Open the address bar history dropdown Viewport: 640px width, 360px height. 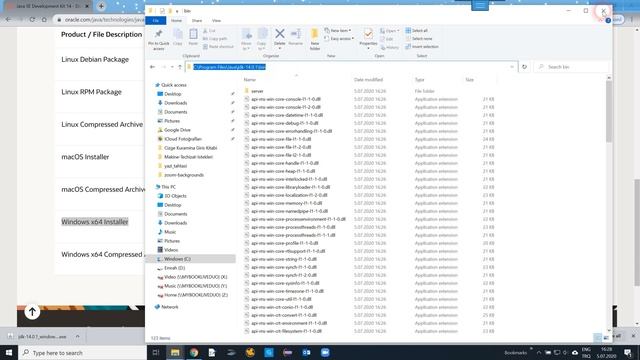click(x=512, y=67)
